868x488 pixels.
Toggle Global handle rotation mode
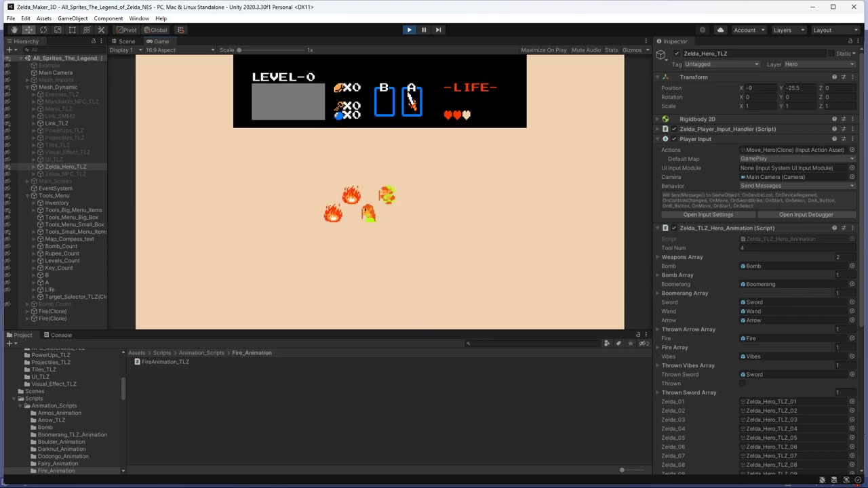coord(155,30)
